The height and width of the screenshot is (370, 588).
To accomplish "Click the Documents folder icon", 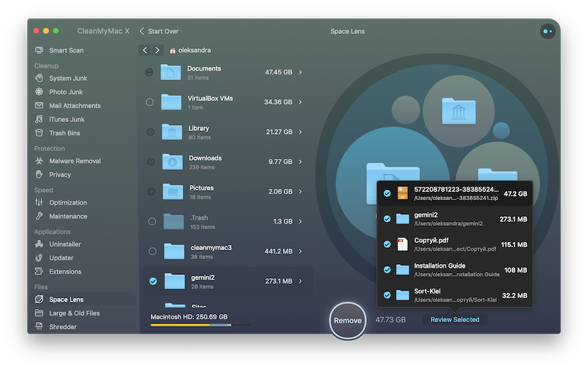I will click(171, 72).
